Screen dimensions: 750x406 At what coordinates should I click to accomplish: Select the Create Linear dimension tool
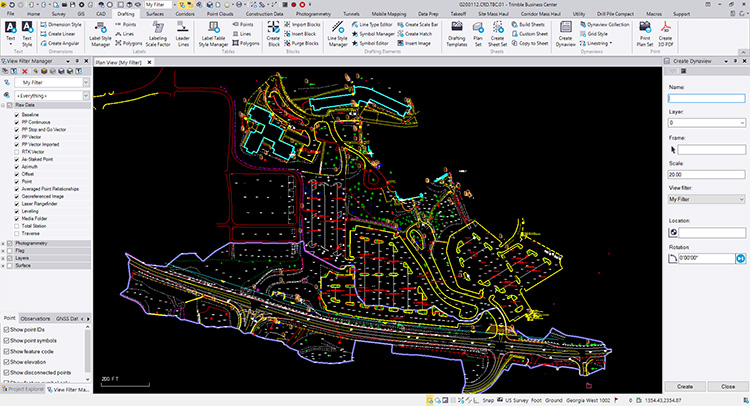pos(58,34)
